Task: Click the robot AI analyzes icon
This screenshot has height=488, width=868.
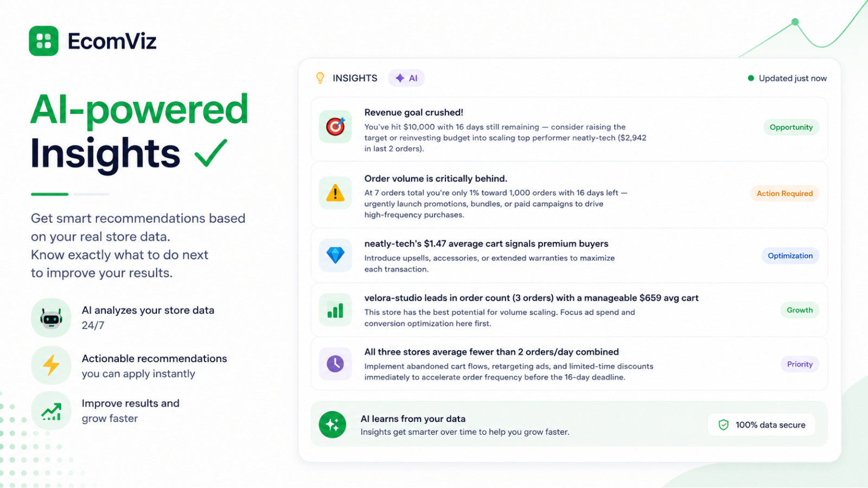Action: [51, 318]
